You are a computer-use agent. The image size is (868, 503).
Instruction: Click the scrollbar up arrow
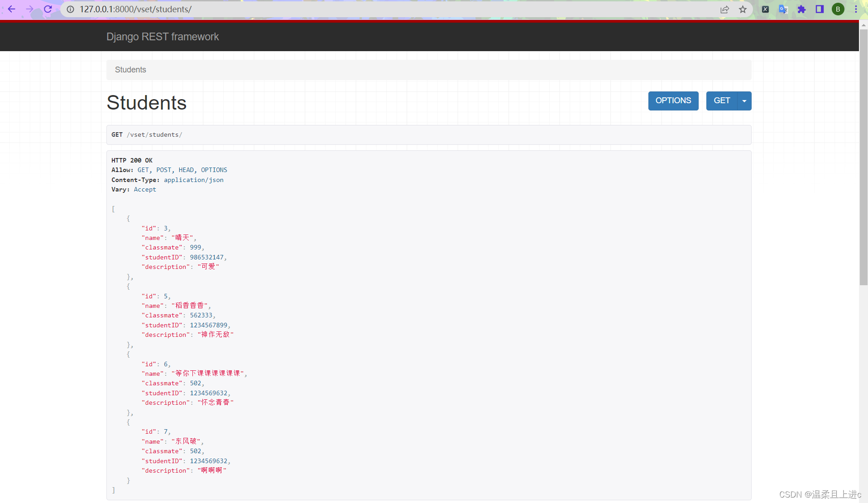click(x=863, y=25)
